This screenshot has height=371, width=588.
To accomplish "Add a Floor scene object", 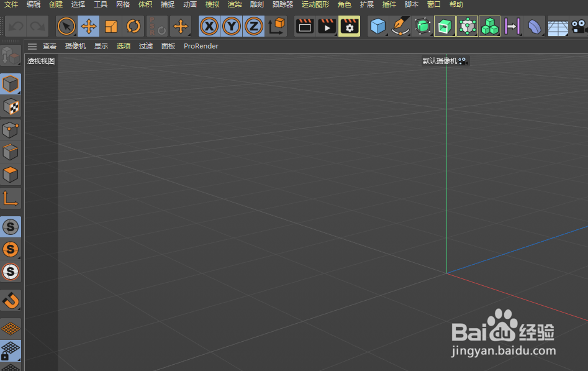I will tap(558, 26).
